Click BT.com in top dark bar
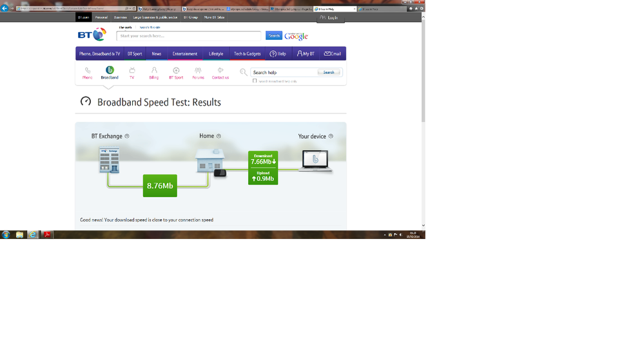 (x=83, y=17)
